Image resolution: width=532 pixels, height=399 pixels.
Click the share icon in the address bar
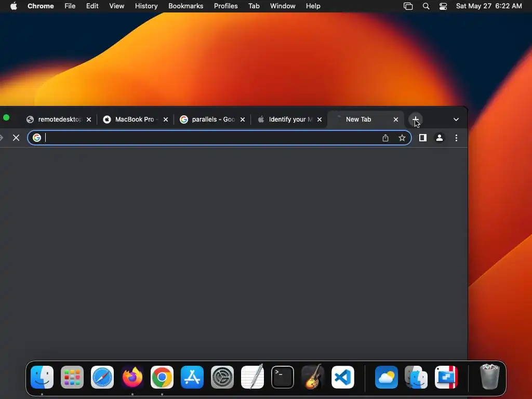(385, 138)
